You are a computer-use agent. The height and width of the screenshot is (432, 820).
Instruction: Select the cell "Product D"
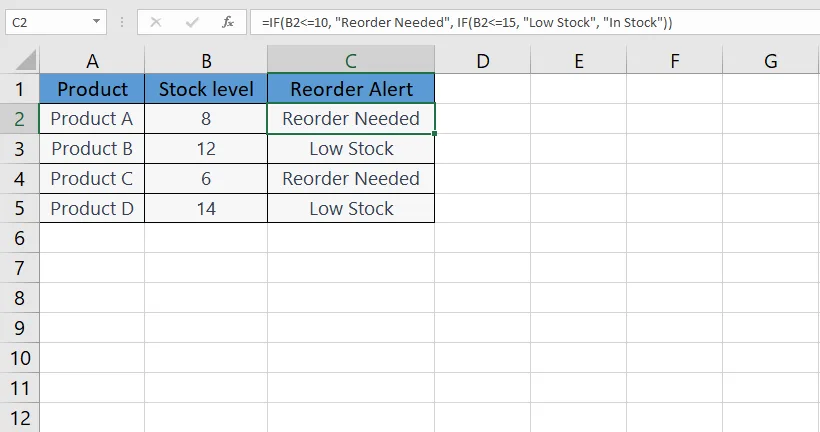pos(92,209)
